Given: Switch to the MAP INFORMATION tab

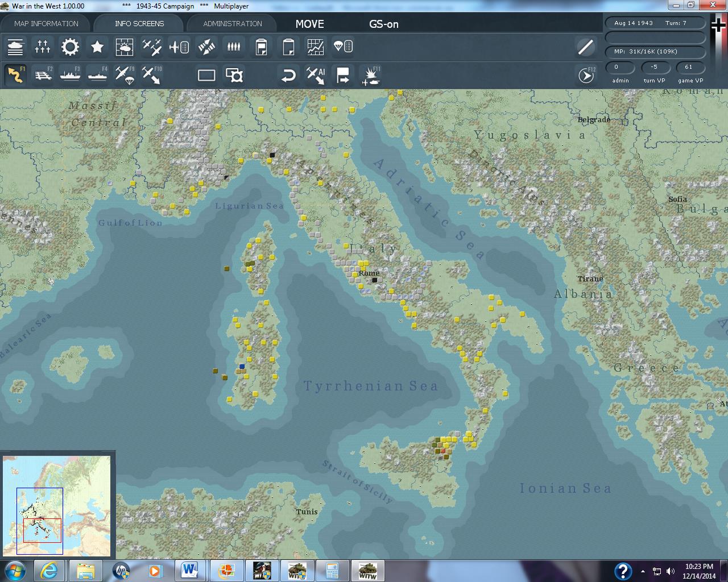Looking at the screenshot, I should [x=46, y=23].
